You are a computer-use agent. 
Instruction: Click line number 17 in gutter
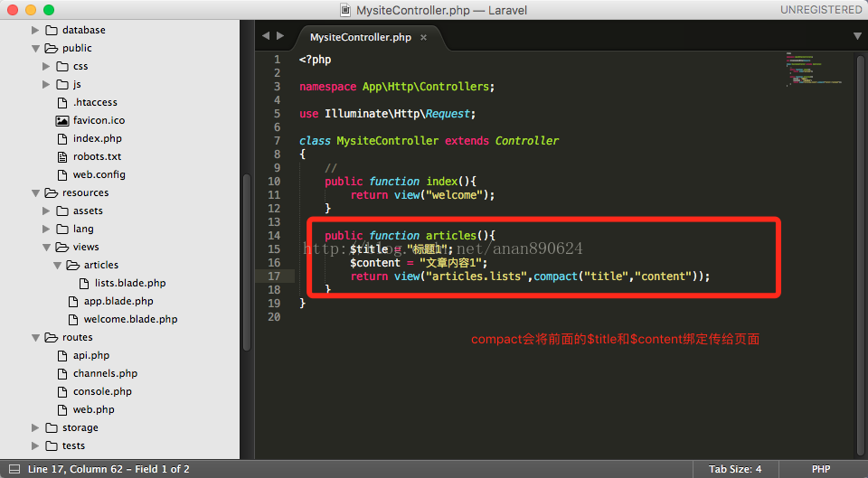tap(274, 276)
